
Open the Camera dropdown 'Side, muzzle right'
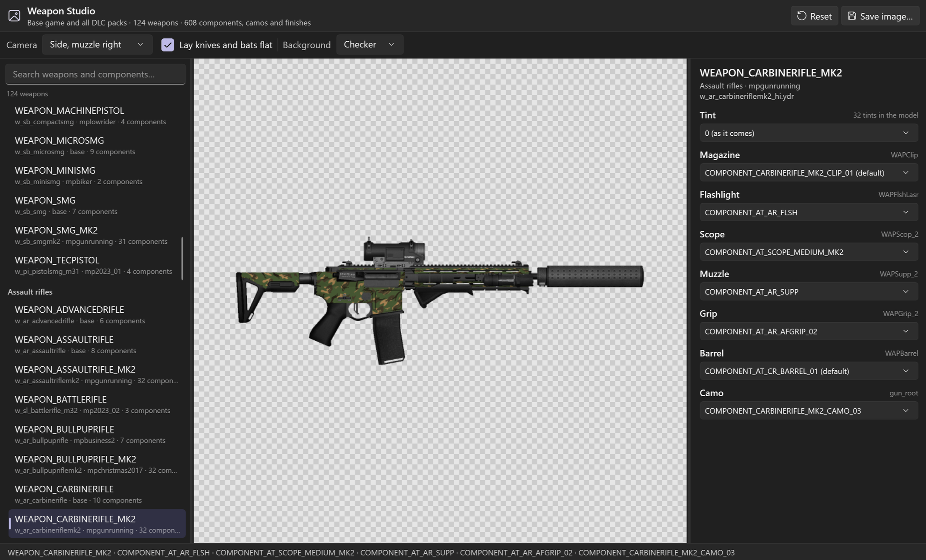pos(97,45)
